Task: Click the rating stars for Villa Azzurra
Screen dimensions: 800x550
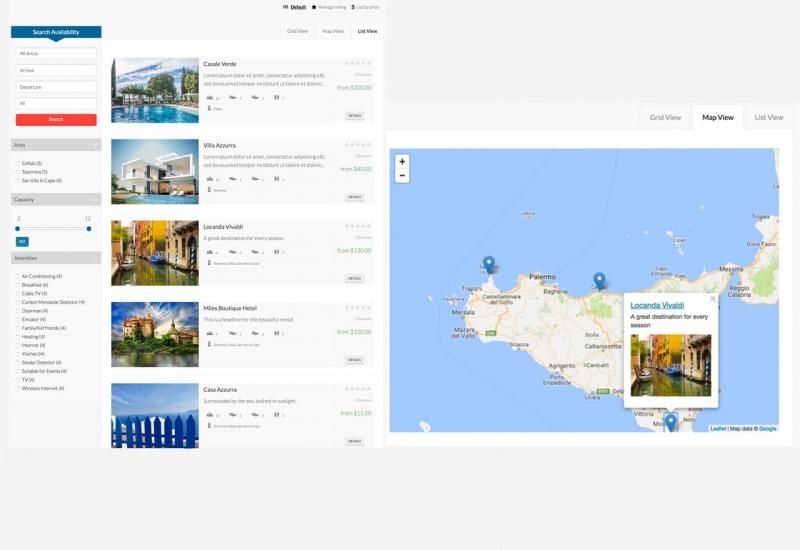Action: [358, 145]
